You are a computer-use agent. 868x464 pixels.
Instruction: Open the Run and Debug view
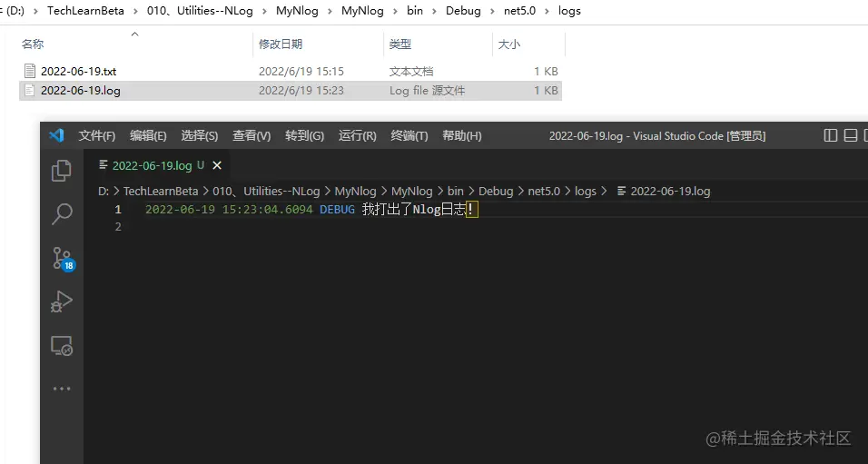62,301
